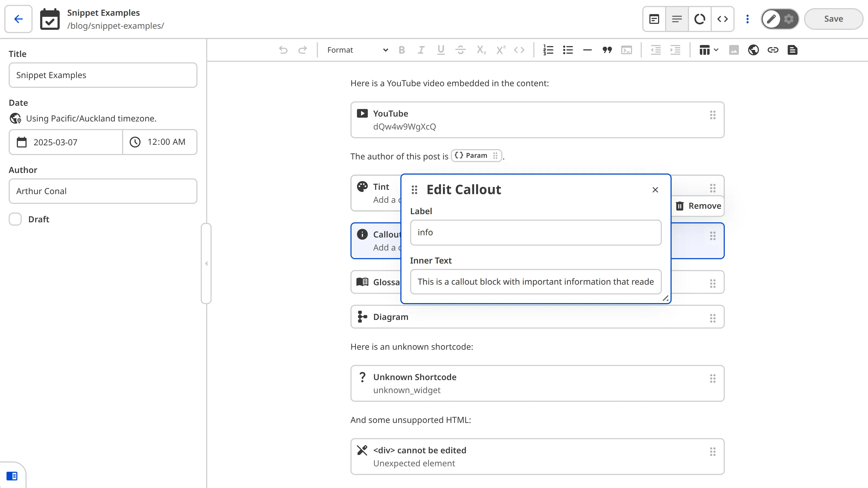Open the Format dropdown
This screenshot has height=488, width=868.
(357, 50)
